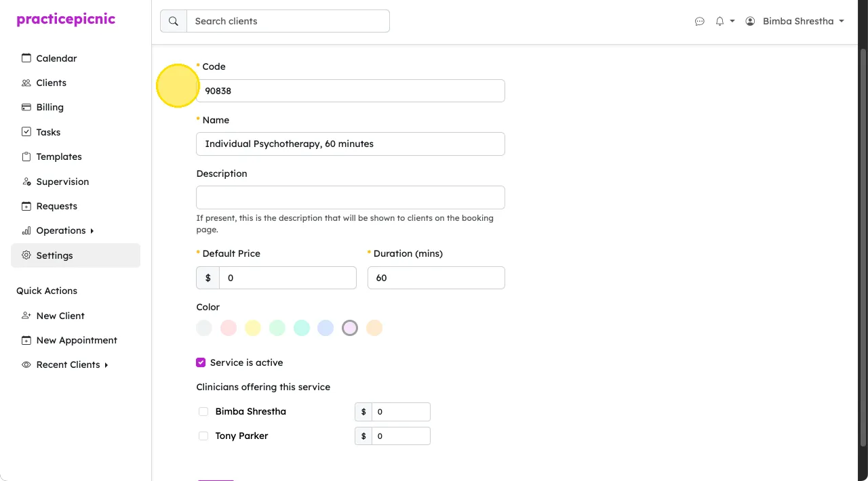
Task: Click the service Name input field
Action: click(x=351, y=144)
